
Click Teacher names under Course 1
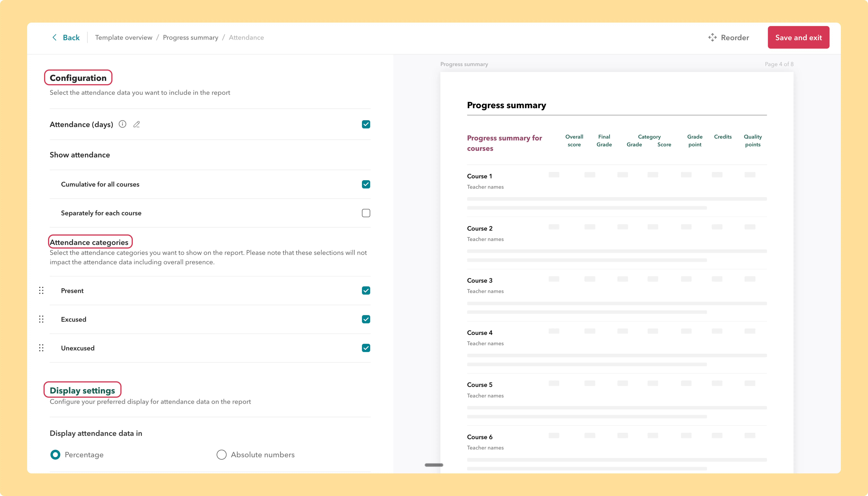click(x=485, y=187)
